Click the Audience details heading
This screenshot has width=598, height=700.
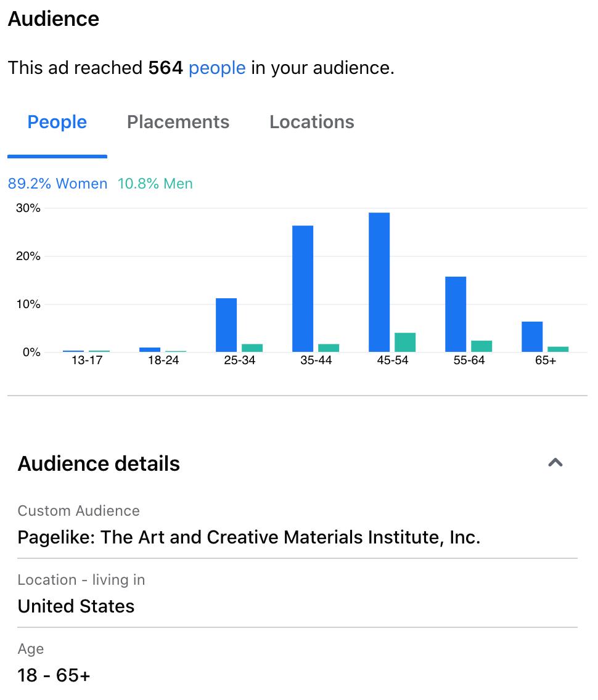tap(99, 463)
